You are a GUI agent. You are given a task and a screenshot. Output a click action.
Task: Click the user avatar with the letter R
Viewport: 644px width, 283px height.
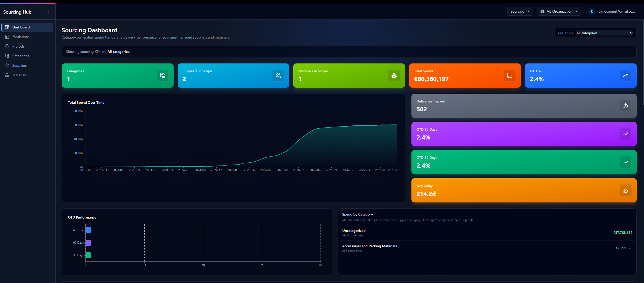592,11
